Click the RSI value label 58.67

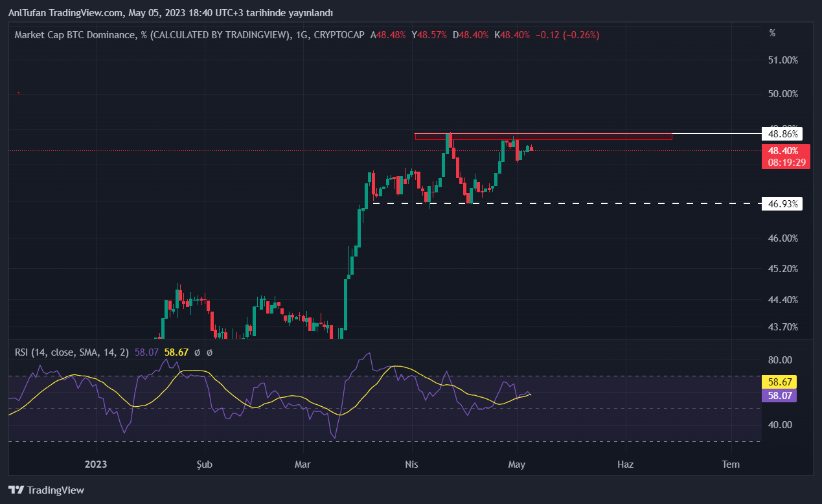[x=779, y=382]
